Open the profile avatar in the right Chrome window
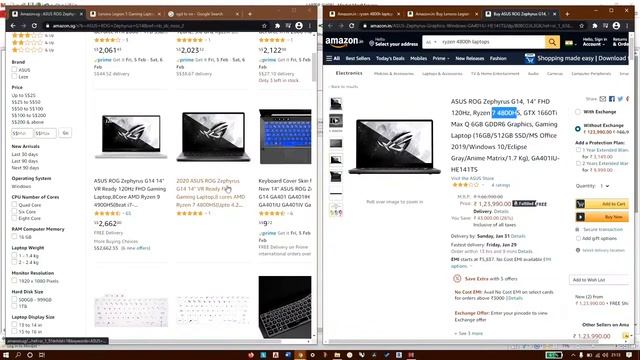Viewport: 640px width, 360px height. tap(616, 26)
